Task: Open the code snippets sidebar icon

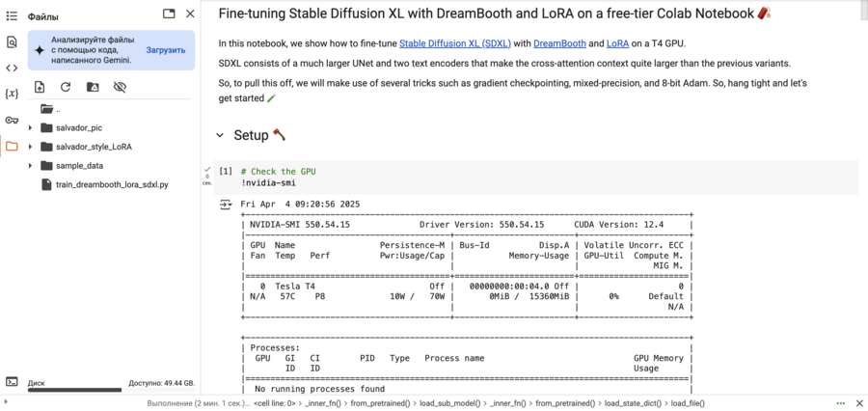Action: 12,68
